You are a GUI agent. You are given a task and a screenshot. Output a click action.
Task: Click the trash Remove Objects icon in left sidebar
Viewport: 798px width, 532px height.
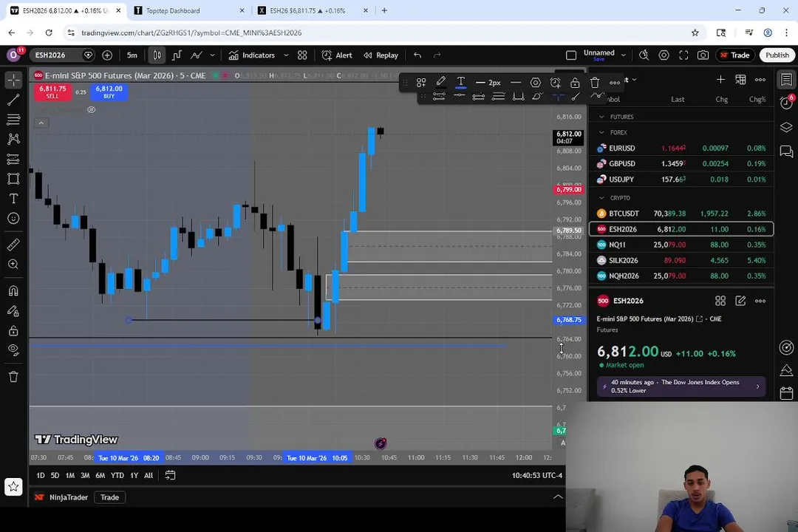13,377
